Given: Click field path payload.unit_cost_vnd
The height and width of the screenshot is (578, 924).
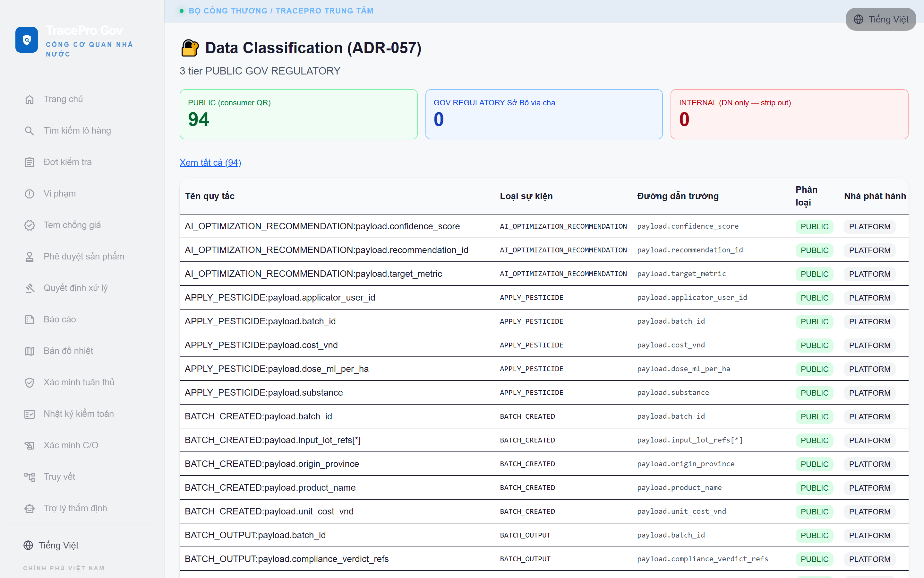Looking at the screenshot, I should [681, 511].
